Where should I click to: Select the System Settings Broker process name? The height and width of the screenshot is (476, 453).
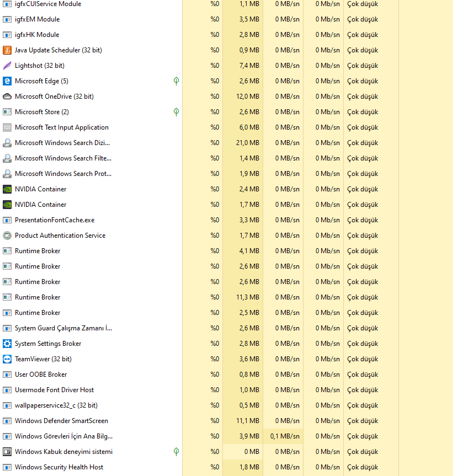pos(48,344)
